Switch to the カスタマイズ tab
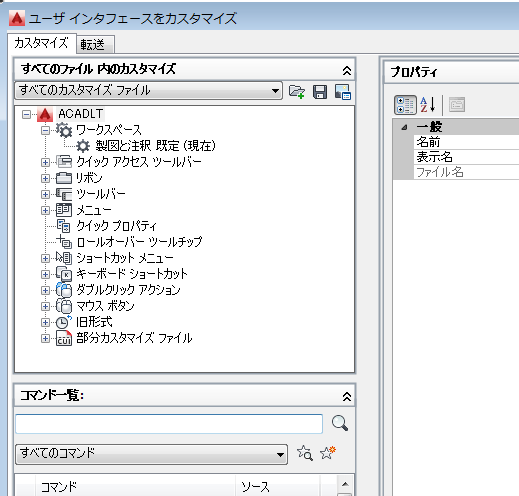 tap(41, 43)
